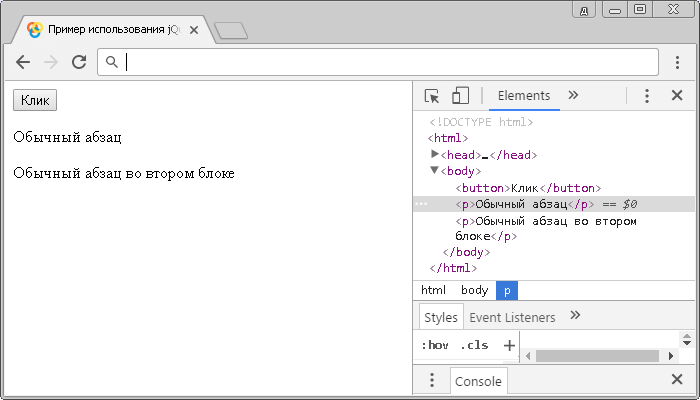Click the browser back arrow

(23, 62)
